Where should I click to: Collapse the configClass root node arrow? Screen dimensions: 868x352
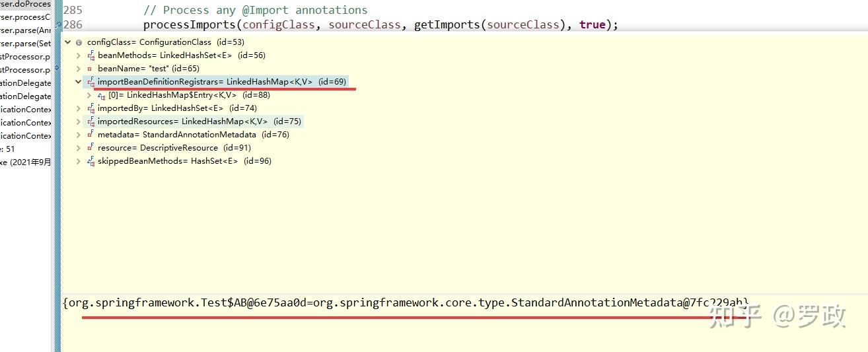(x=68, y=42)
